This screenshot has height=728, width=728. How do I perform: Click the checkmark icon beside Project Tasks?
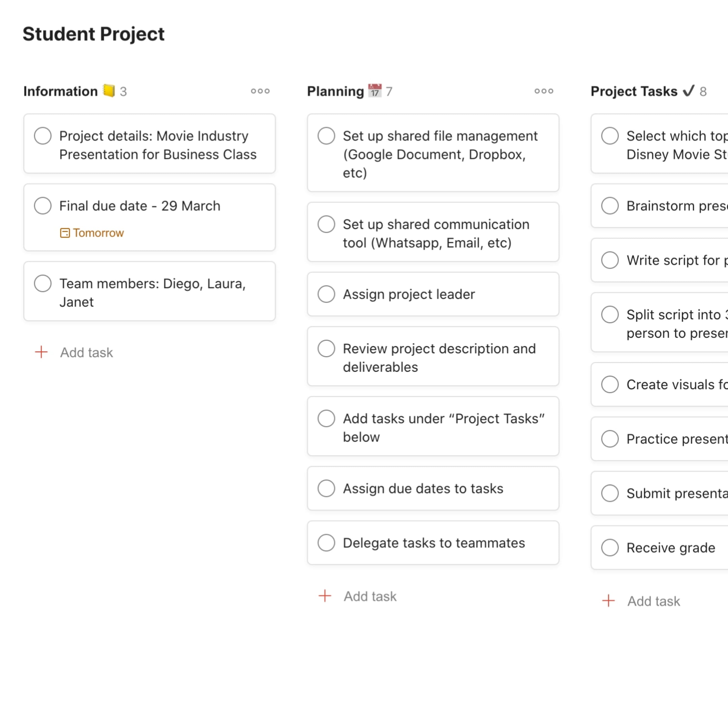point(689,90)
